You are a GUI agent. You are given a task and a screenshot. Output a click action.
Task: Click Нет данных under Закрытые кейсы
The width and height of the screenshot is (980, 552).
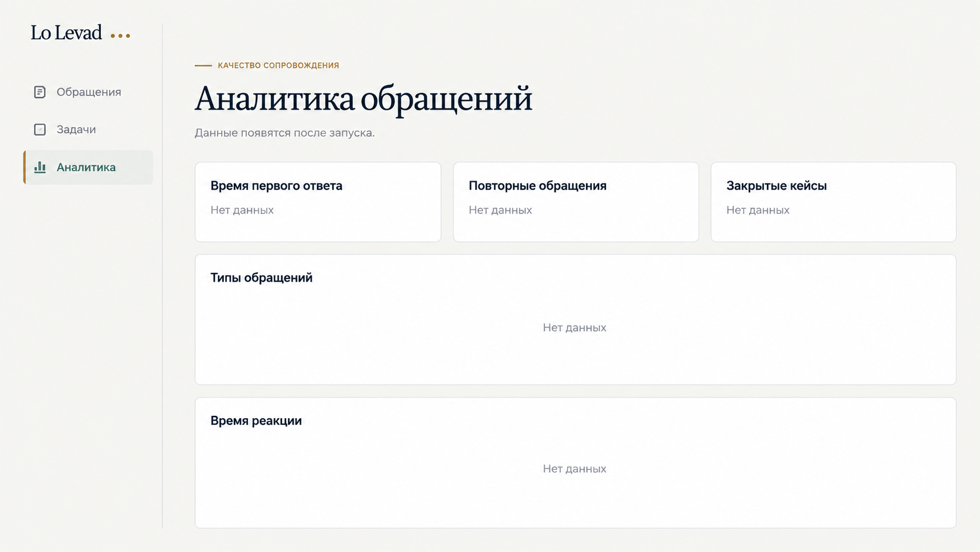[x=758, y=210]
